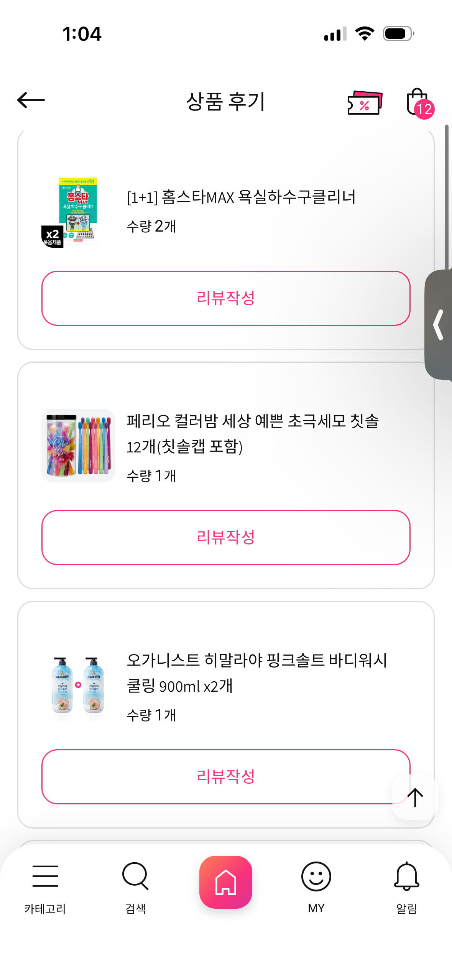Go to the pink home button
The image size is (452, 980).
coord(226,882)
